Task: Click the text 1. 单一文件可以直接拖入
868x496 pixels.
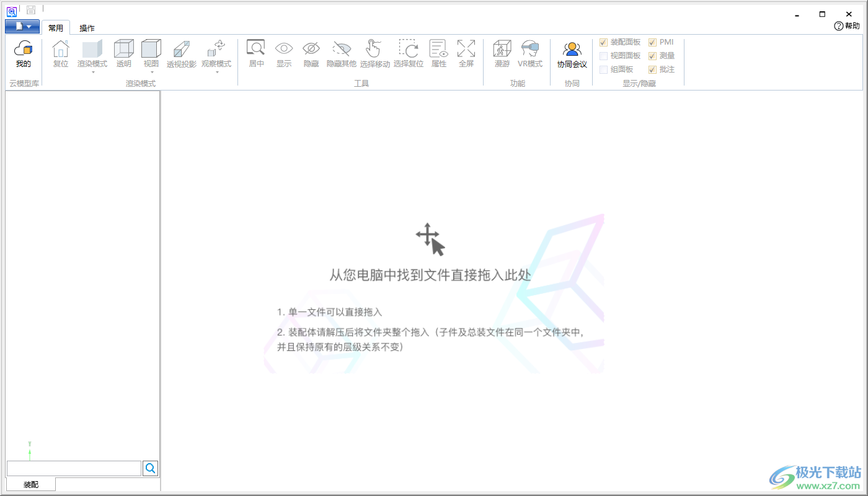Action: (x=330, y=312)
